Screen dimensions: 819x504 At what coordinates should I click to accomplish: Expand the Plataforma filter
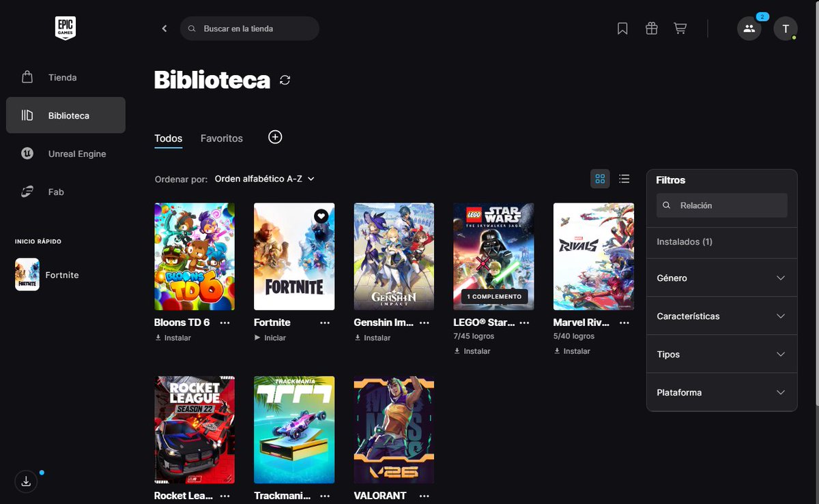pos(721,392)
